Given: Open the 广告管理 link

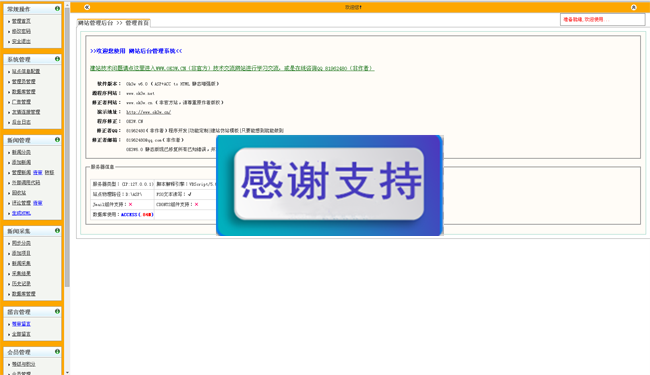Looking at the screenshot, I should pos(21,102).
